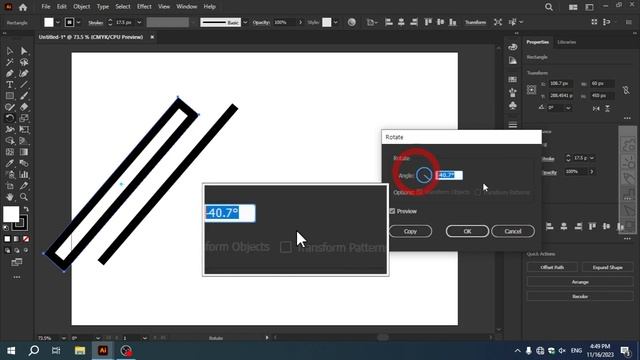640x360 pixels.
Task: Select the Scale tool
Action: 24,118
